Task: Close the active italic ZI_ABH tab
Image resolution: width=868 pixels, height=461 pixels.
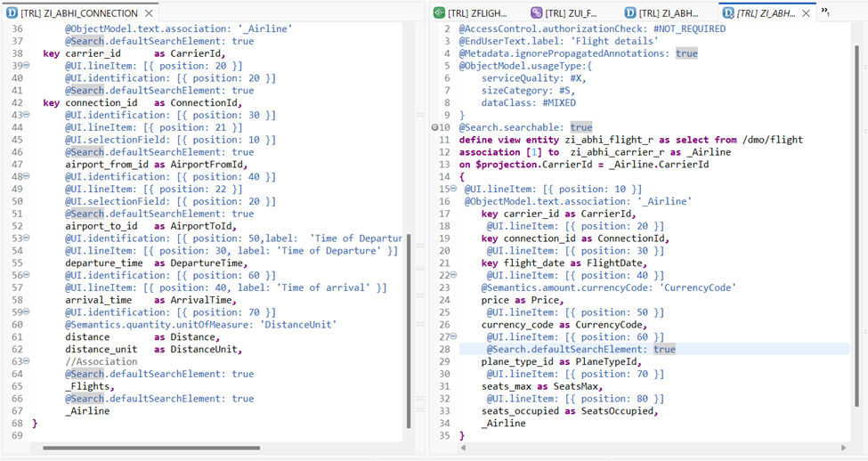Action: click(x=807, y=13)
